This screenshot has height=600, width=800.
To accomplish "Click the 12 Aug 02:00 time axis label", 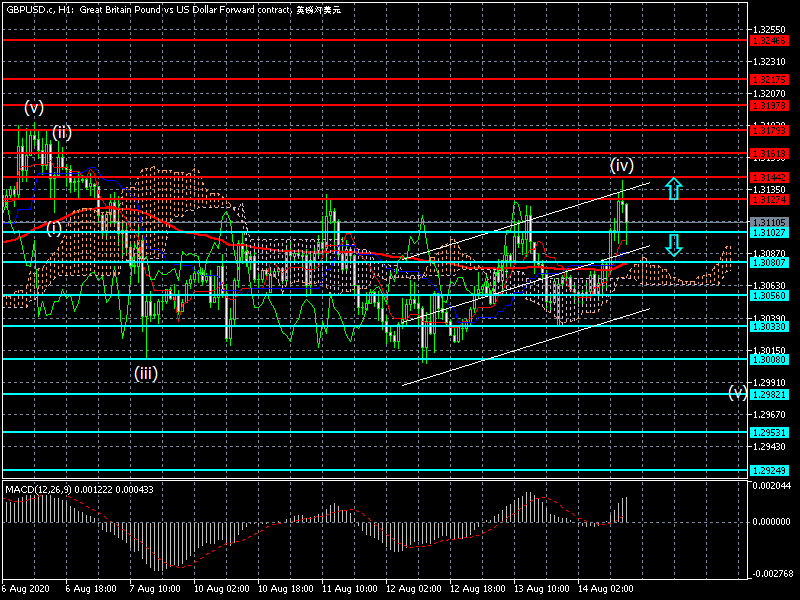I will [414, 589].
